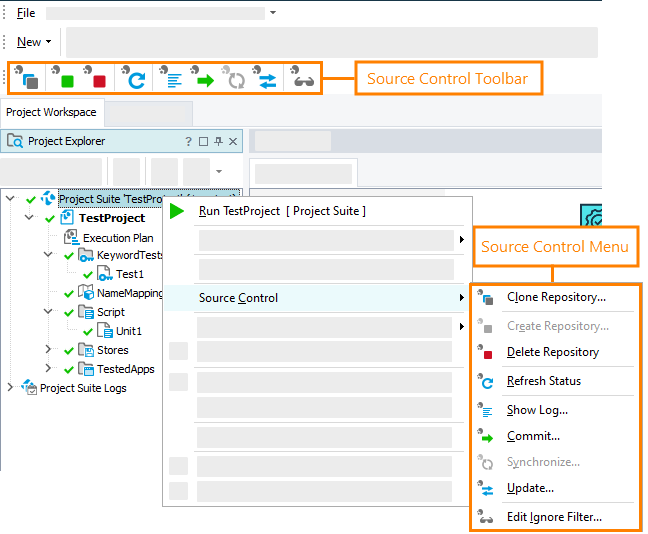The height and width of the screenshot is (534, 648).
Task: Pin the Project Explorer panel
Action: pos(219,141)
